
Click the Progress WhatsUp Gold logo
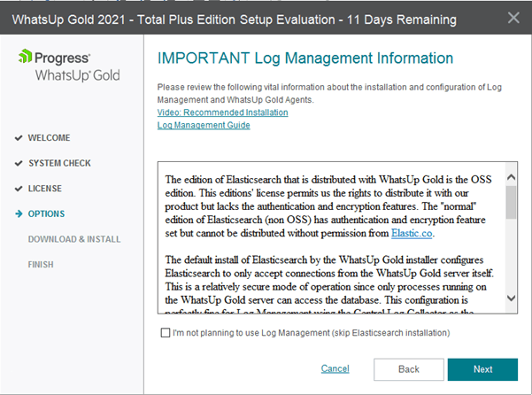pyautogui.click(x=69, y=66)
